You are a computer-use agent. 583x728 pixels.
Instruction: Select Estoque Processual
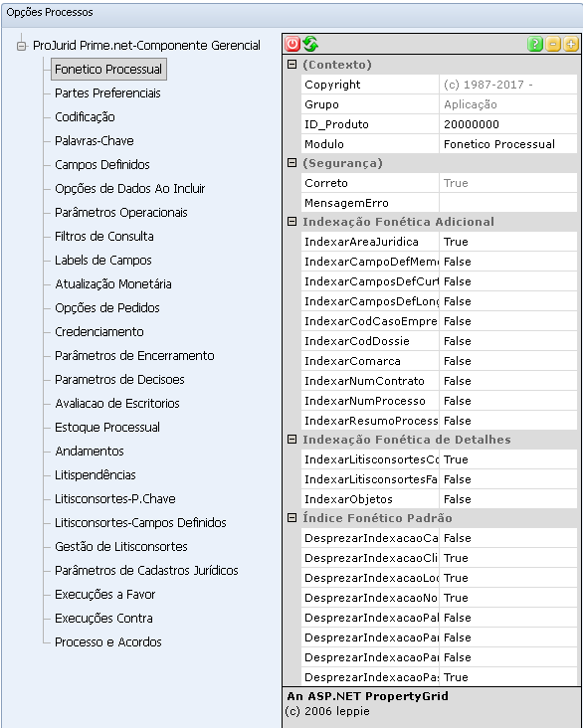point(106,427)
